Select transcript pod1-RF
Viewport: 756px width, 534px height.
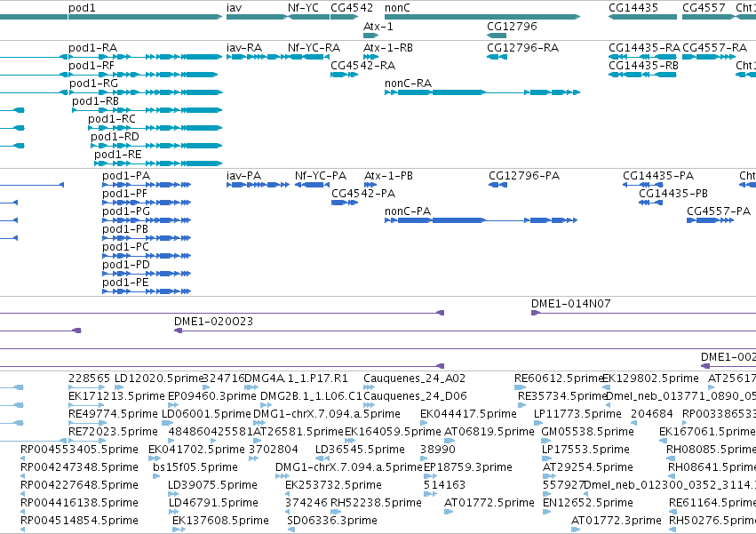92,66
